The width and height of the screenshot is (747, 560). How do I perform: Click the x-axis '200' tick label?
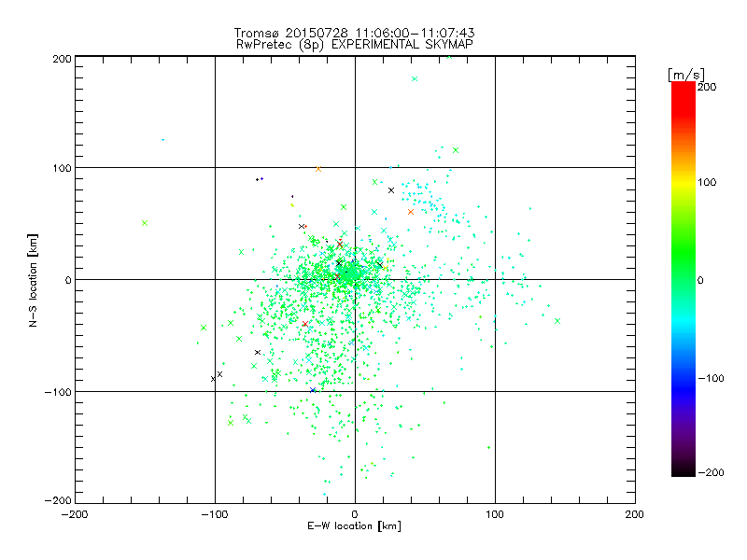[x=635, y=514]
